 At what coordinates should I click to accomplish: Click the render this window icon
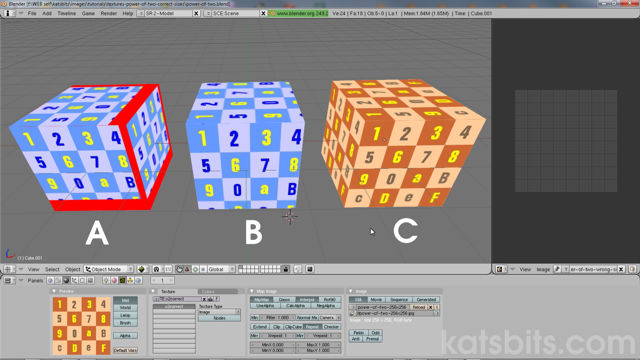310,269
